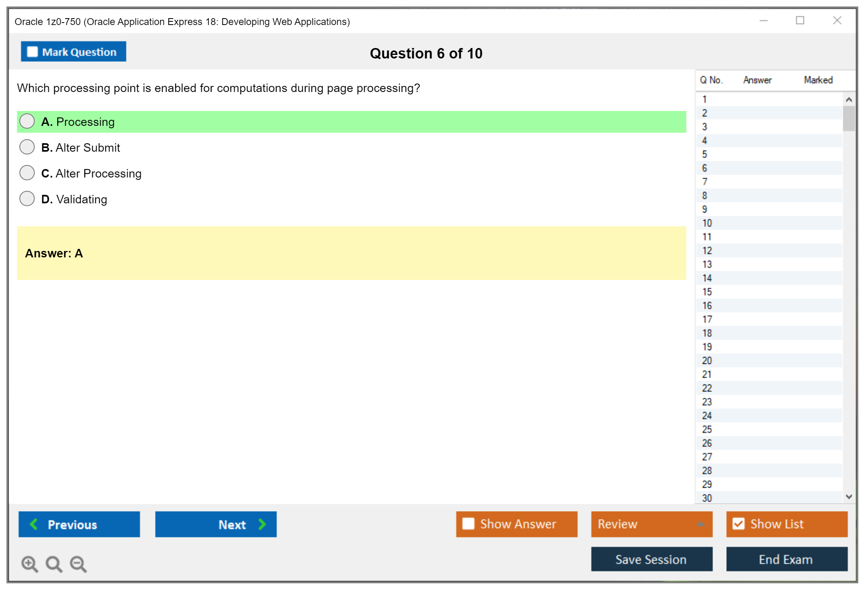Select answer option A Processing

(x=27, y=121)
